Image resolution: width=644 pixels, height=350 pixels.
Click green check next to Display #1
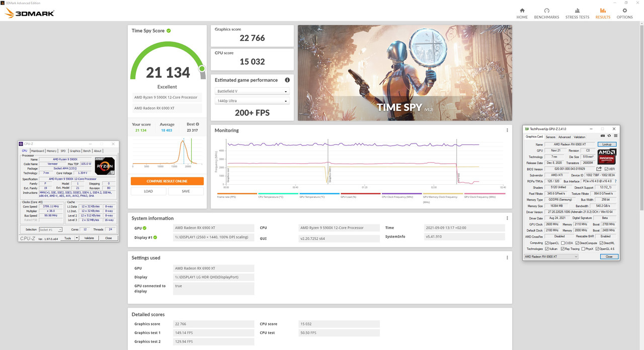(x=155, y=237)
